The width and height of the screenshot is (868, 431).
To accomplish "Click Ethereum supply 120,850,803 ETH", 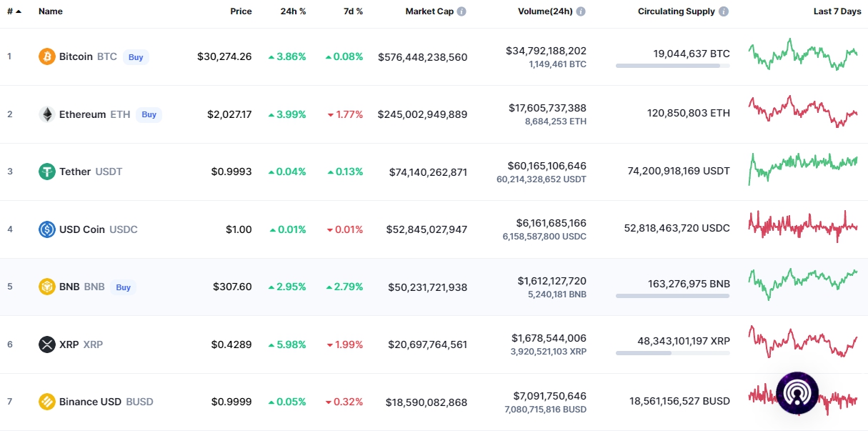I will 689,113.
